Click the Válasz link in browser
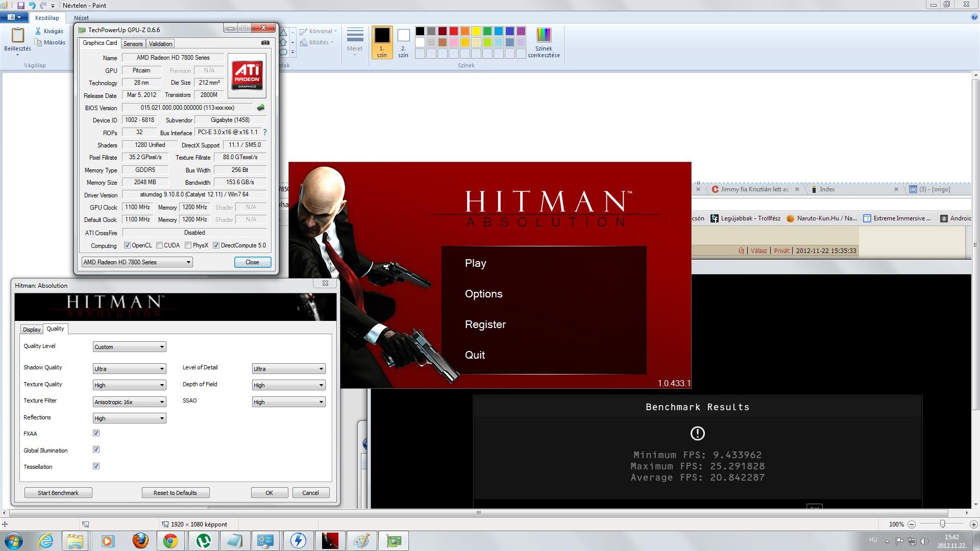 coord(758,251)
